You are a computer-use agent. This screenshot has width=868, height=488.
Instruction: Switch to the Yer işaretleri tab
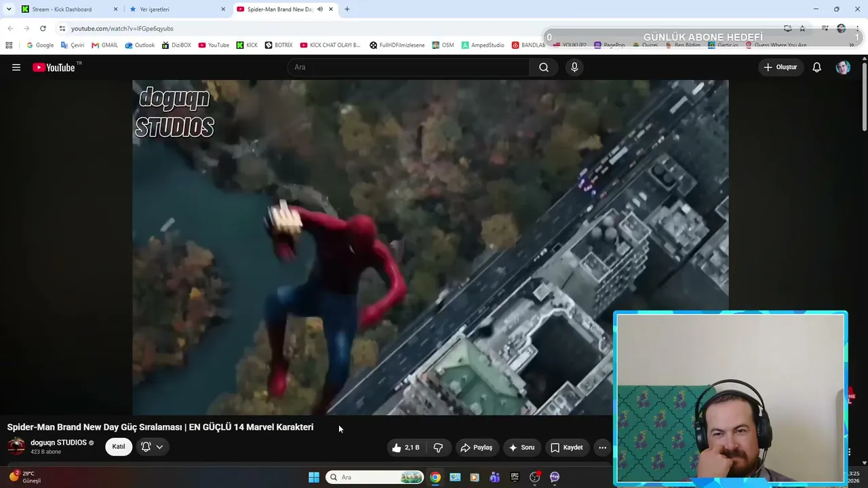pyautogui.click(x=178, y=9)
